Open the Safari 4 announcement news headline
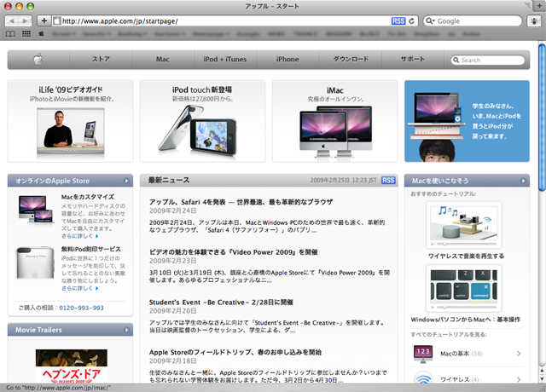The height and width of the screenshot is (392, 546). (x=241, y=202)
